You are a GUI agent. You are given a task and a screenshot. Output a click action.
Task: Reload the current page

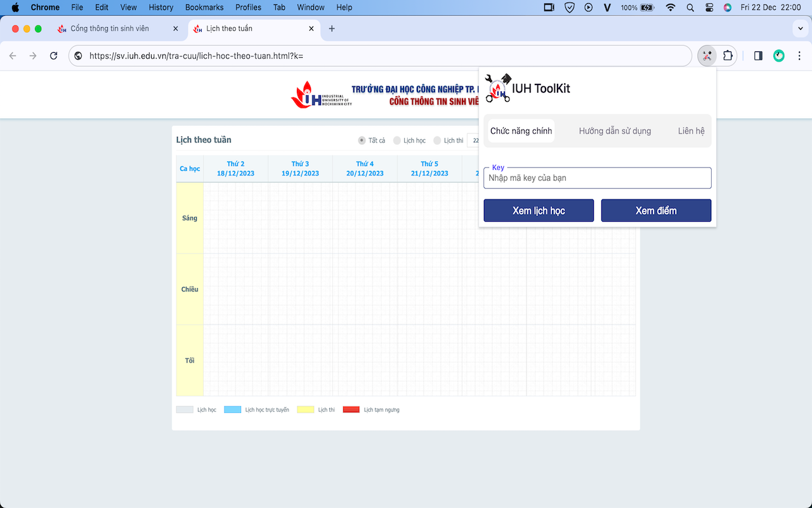tap(54, 56)
